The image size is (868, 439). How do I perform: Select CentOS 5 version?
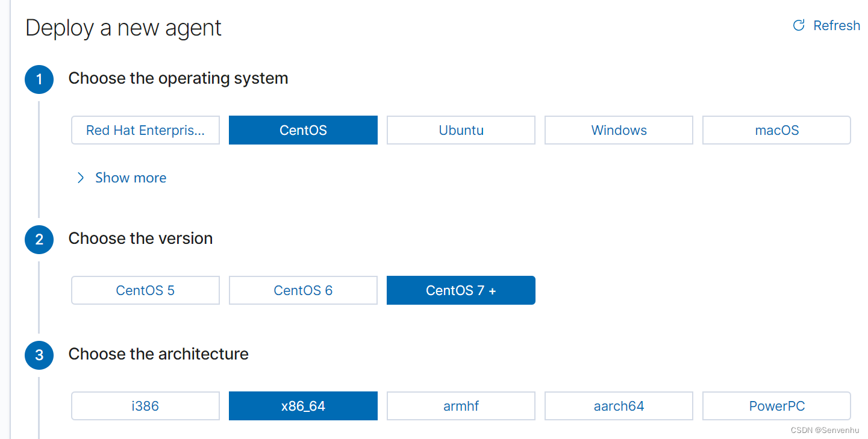click(145, 290)
